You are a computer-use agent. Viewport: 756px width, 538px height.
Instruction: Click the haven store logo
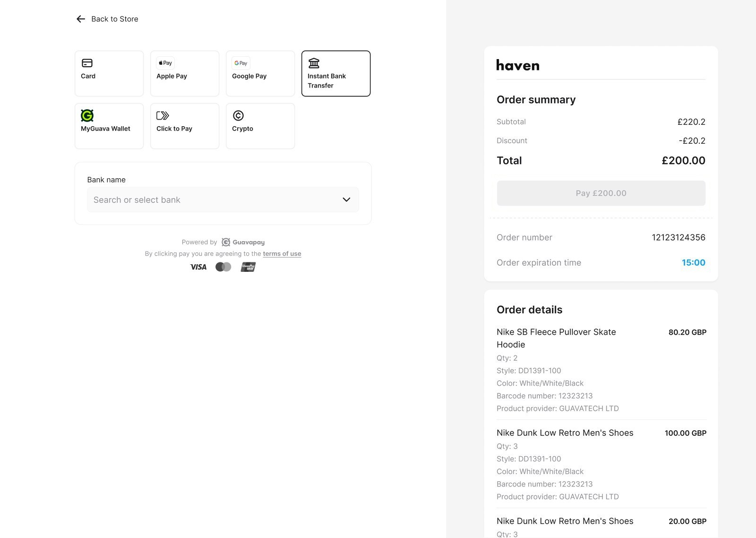coord(518,65)
